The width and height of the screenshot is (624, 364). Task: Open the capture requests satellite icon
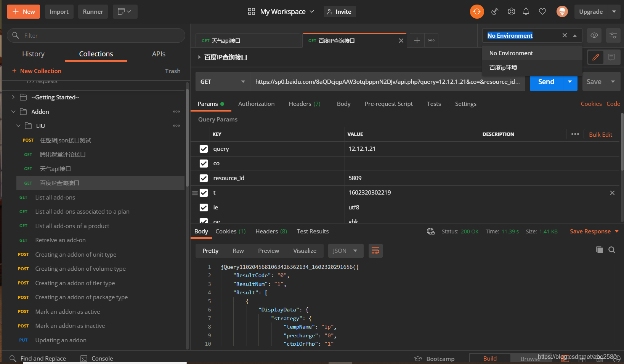[495, 11]
